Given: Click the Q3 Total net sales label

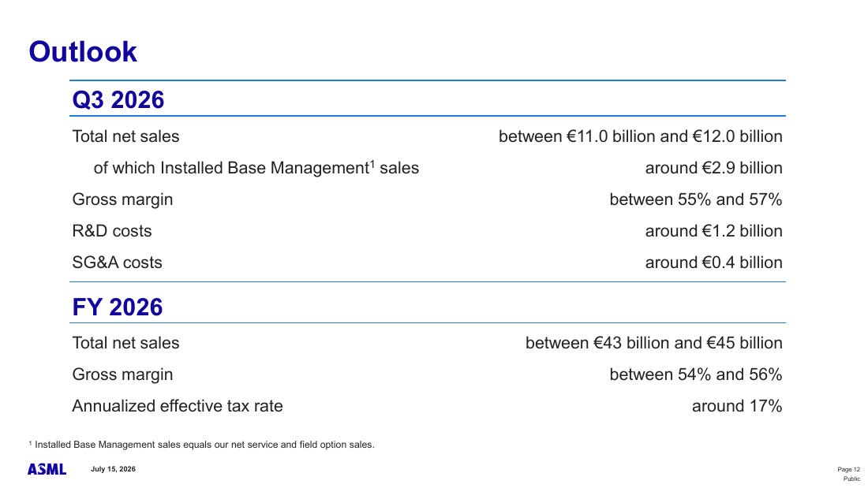Looking at the screenshot, I should tap(125, 136).
